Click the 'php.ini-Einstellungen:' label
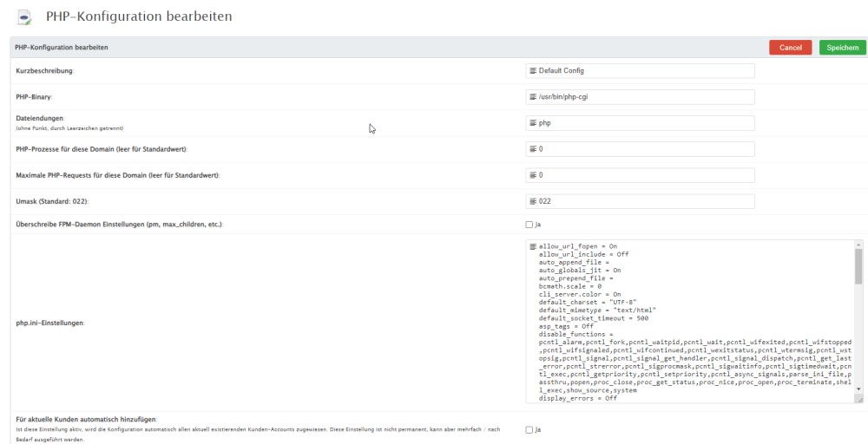The width and height of the screenshot is (868, 444). click(x=49, y=323)
